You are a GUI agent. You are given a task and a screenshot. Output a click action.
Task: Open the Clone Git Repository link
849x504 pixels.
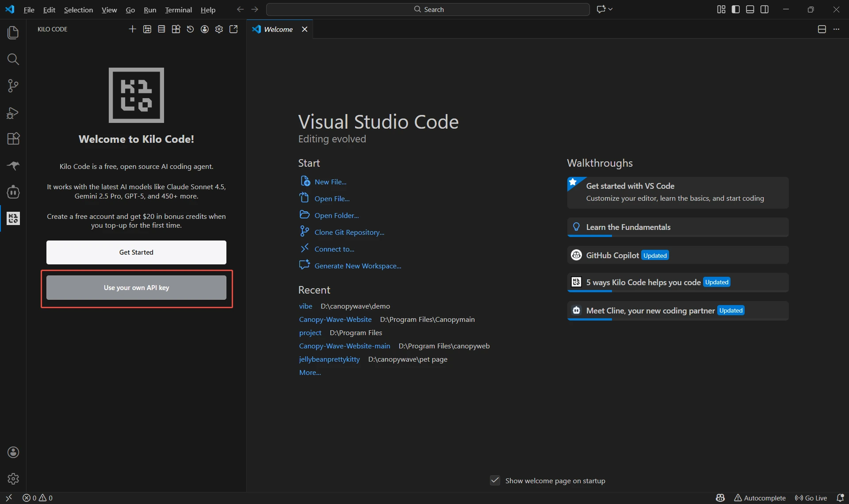(x=349, y=232)
